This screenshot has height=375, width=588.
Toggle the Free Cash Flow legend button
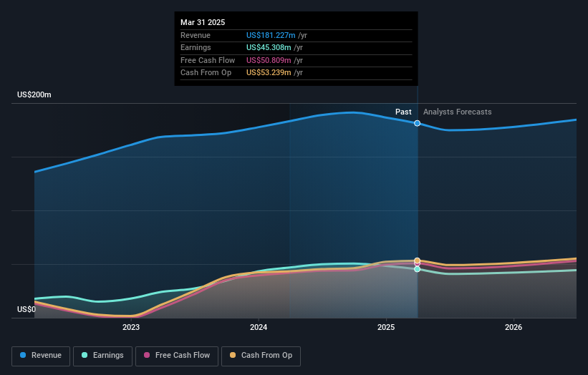pos(177,356)
